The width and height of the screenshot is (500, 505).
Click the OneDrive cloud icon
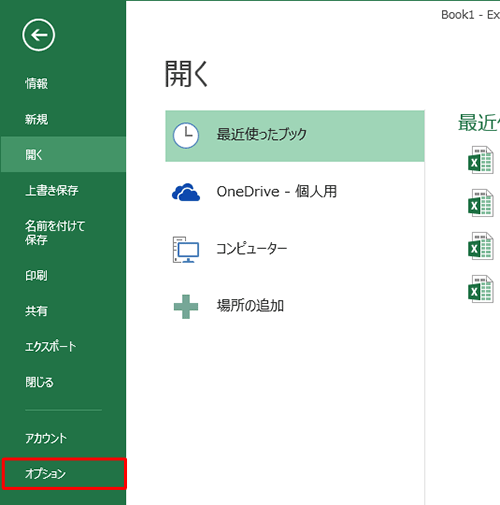tap(186, 192)
